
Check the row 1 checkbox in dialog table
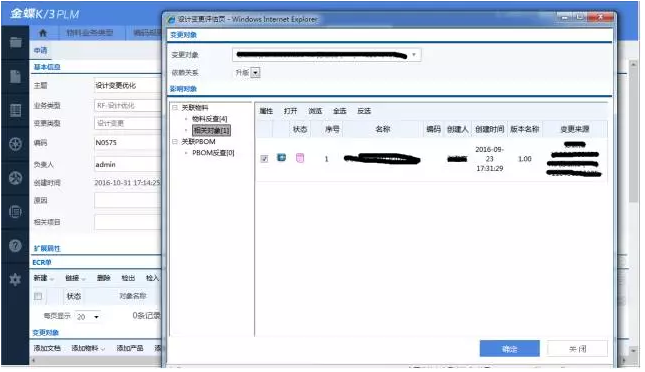click(x=264, y=159)
